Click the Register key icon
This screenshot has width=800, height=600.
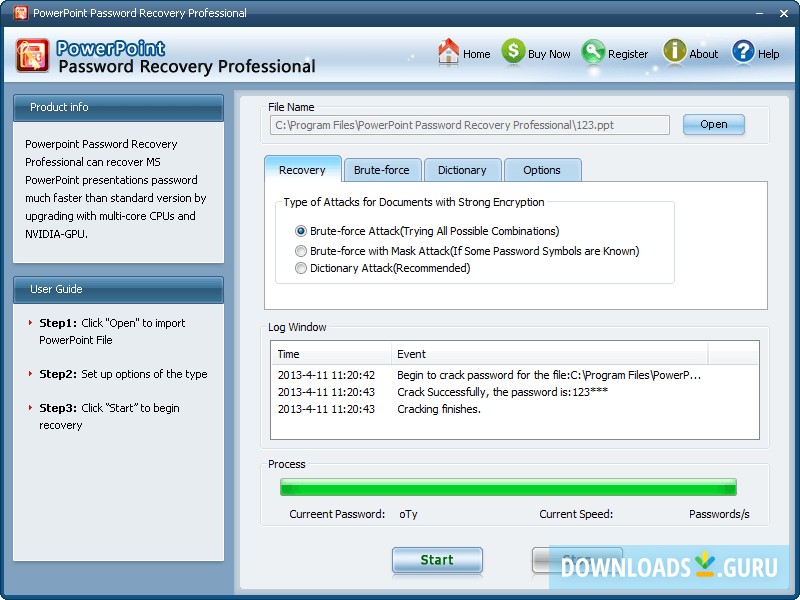click(x=594, y=53)
